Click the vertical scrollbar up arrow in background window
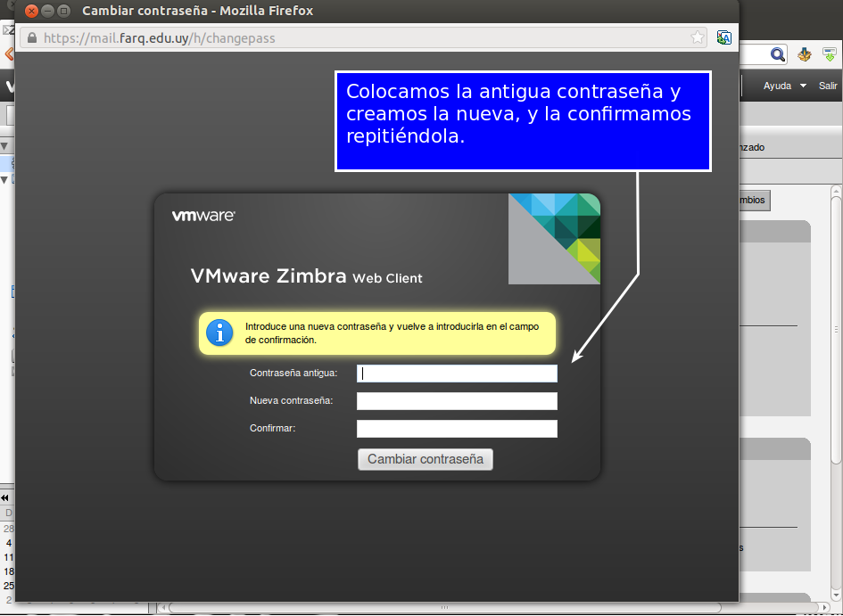Viewport: 843px width, 616px height. 836,191
